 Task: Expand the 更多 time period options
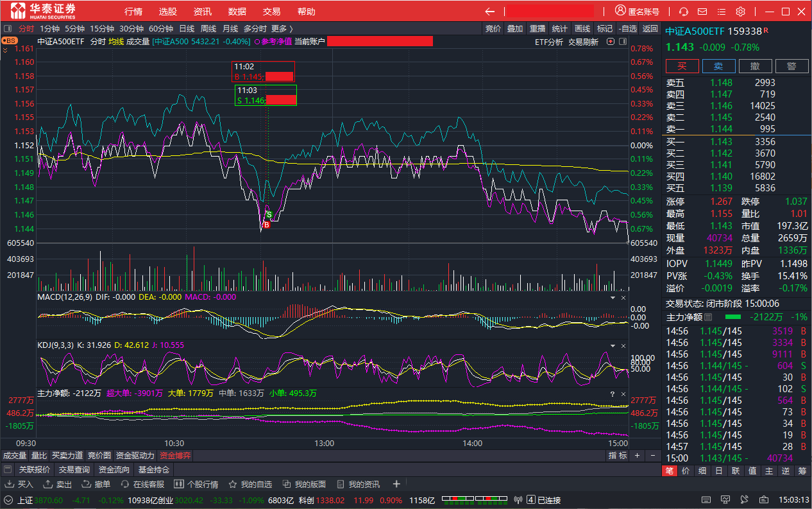tap(282, 28)
